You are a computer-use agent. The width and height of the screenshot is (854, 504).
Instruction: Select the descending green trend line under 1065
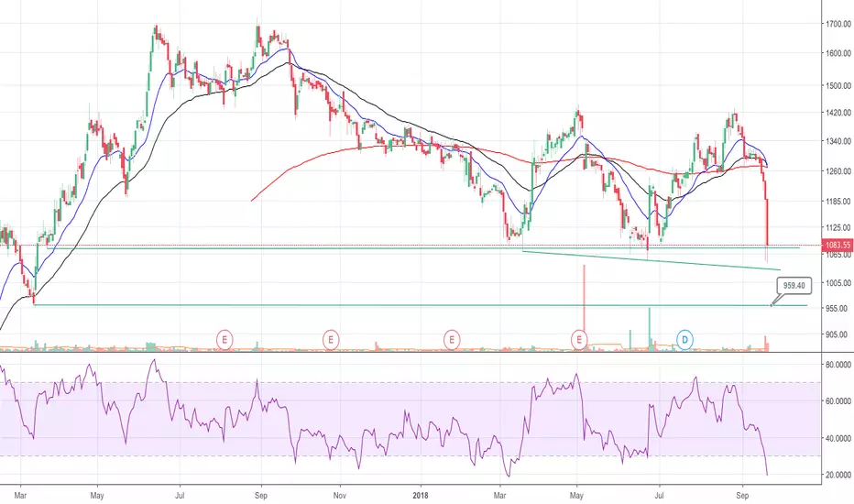pos(651,260)
